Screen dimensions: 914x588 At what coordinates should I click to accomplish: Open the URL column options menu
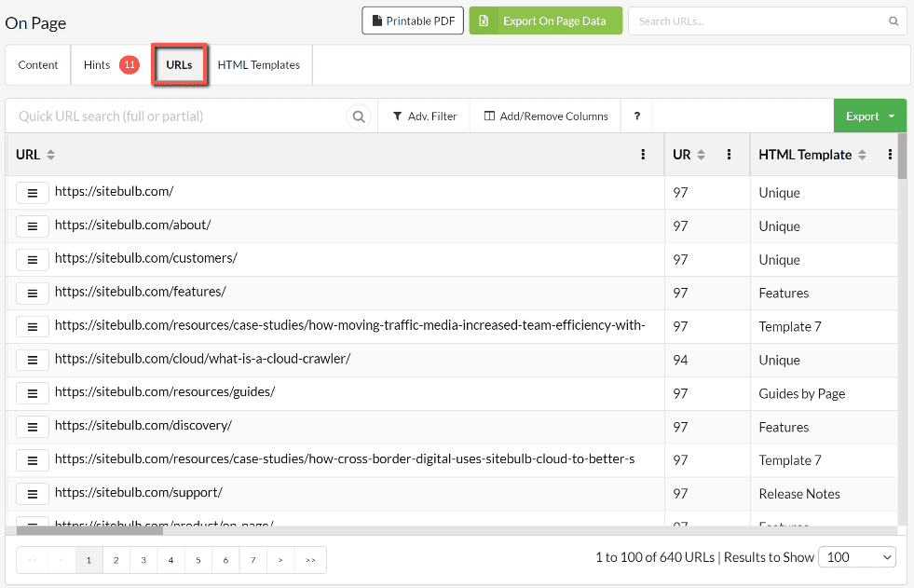[x=643, y=155]
